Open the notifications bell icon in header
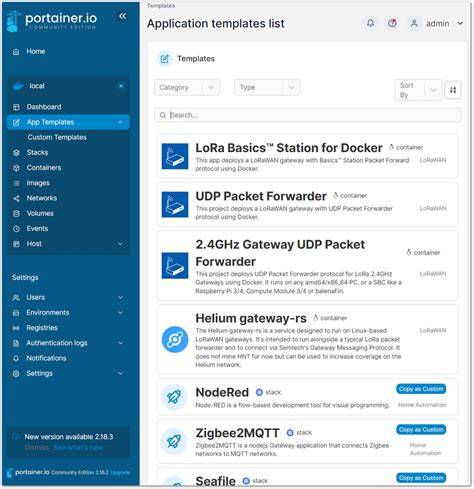This screenshot has height=489, width=474. 370,23
